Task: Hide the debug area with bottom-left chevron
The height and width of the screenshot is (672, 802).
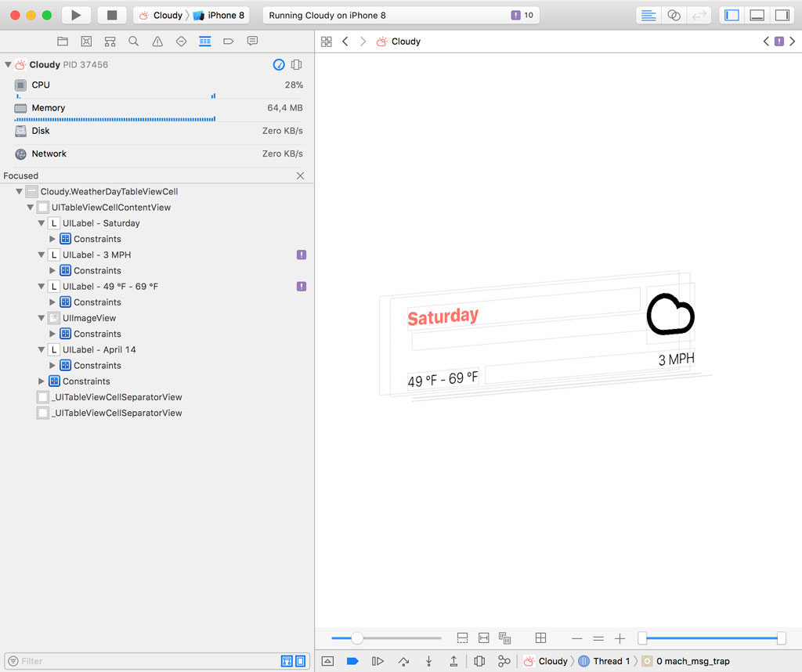Action: click(327, 660)
